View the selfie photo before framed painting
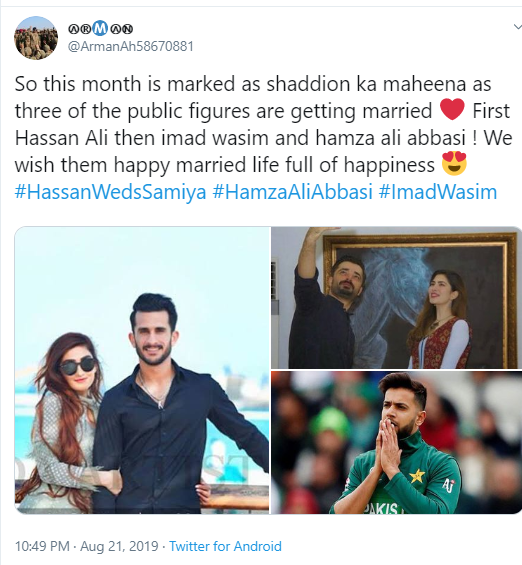The height and width of the screenshot is (565, 522). [x=396, y=298]
